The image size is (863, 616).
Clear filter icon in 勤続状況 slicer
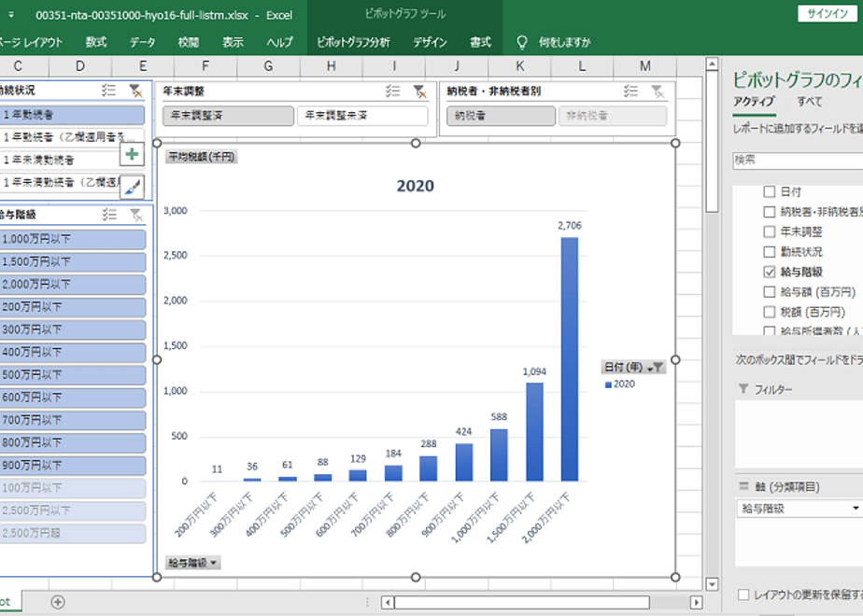click(135, 91)
